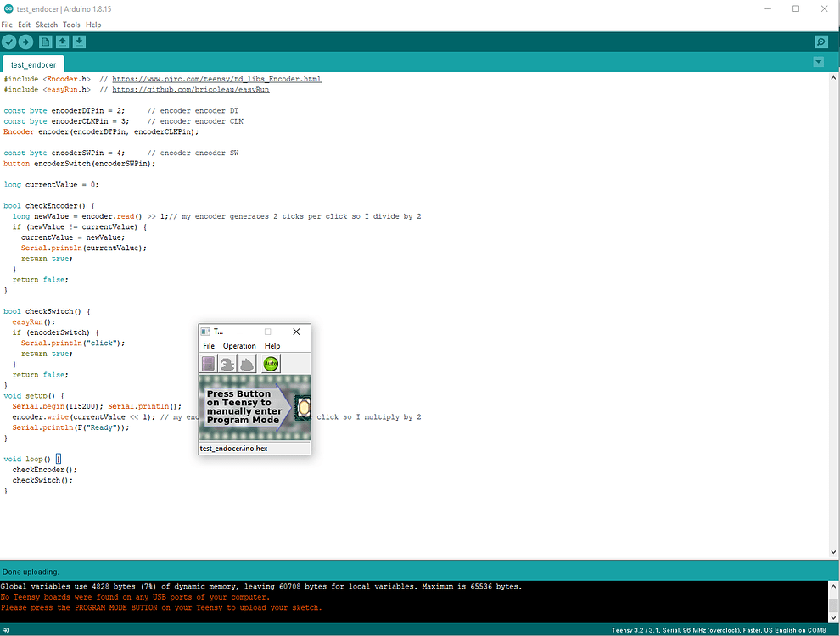Image resolution: width=840 pixels, height=636 pixels.
Task: Click the Save sketch icon
Action: coord(78,42)
